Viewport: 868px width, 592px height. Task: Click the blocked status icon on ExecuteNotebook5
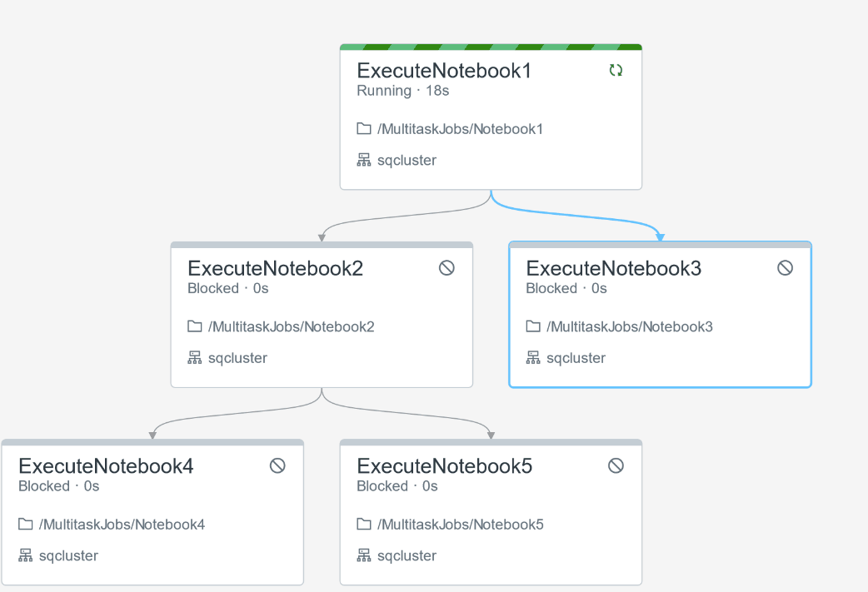(616, 465)
